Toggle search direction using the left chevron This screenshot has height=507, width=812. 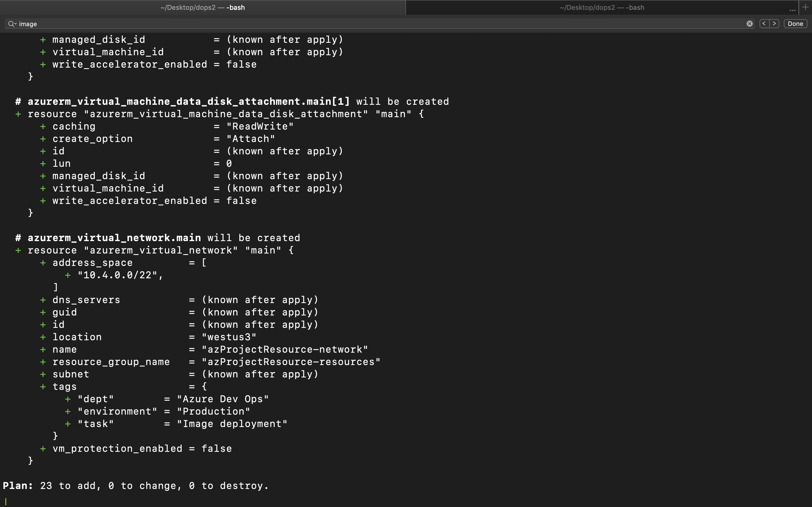pyautogui.click(x=764, y=23)
